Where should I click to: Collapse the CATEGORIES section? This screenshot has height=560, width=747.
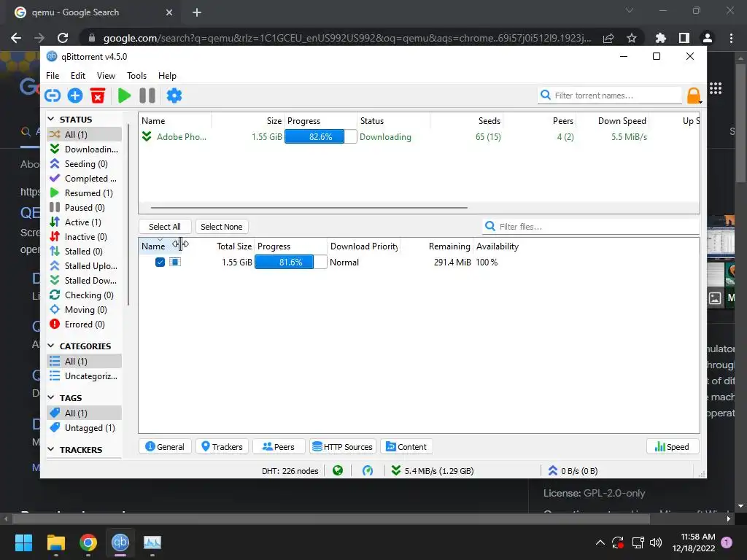(52, 346)
